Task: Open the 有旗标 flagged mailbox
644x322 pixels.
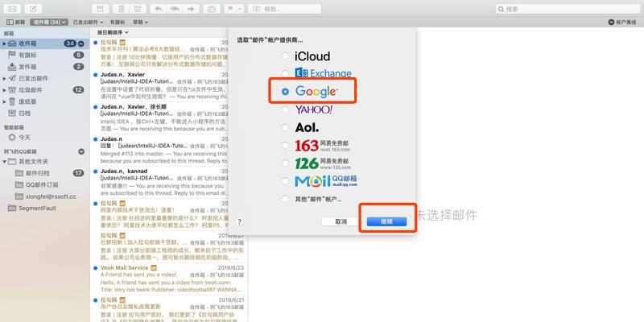Action: [44, 55]
